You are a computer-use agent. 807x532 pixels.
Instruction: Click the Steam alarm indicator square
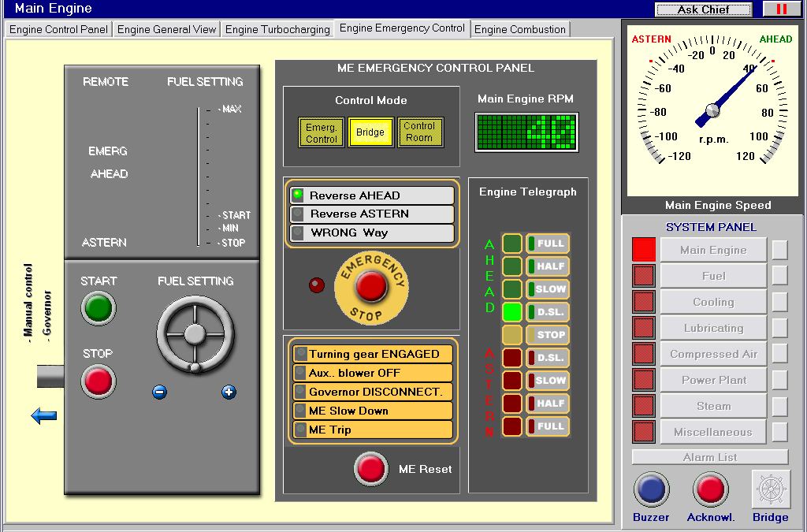[x=644, y=406]
